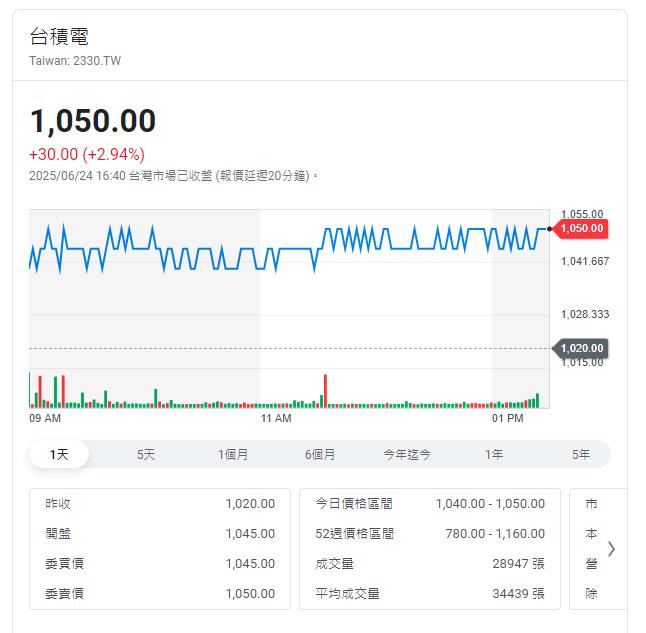This screenshot has height=633, width=646.
Task: Click the Taiwan: 2330.TW ticker label
Action: (75, 61)
